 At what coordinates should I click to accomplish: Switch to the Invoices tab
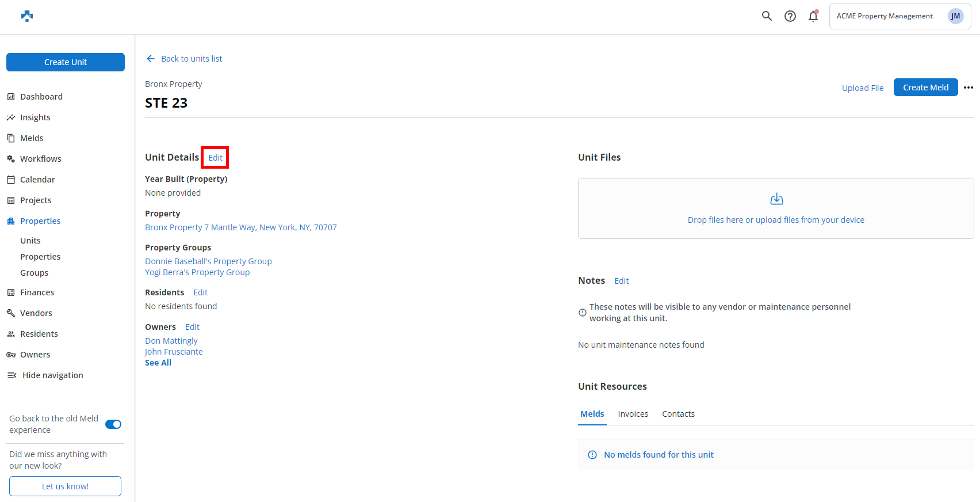(633, 414)
